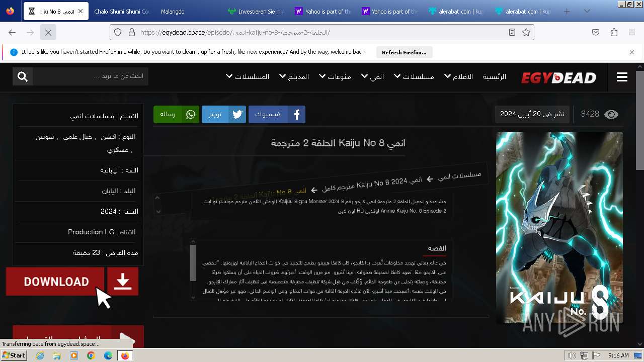Click the خيال علمي genre link
The width and height of the screenshot is (644, 362).
tap(77, 137)
